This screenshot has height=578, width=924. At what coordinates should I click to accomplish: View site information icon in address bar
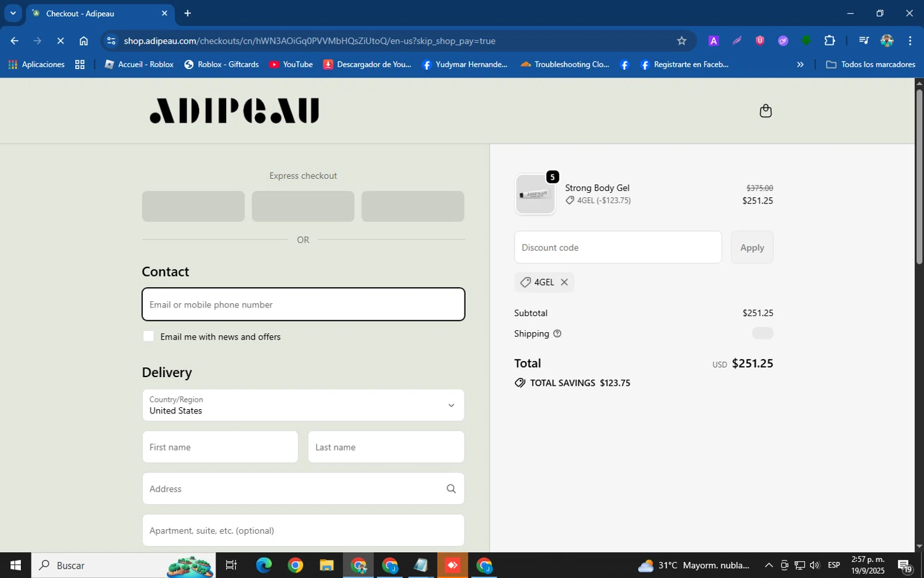(111, 41)
